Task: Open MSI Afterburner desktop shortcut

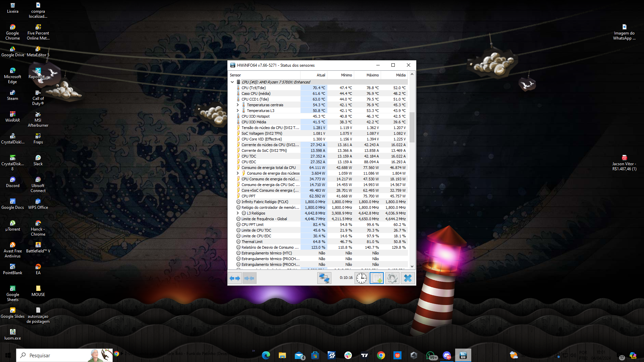Action: click(38, 119)
